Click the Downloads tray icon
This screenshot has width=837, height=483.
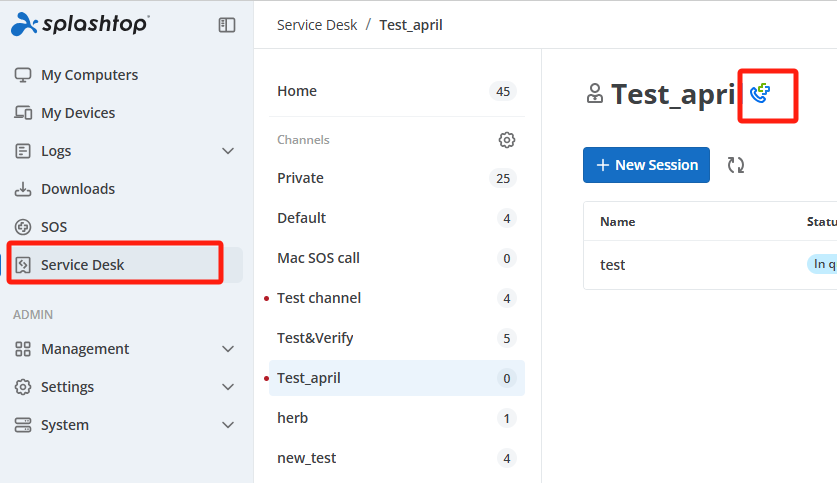pos(23,189)
